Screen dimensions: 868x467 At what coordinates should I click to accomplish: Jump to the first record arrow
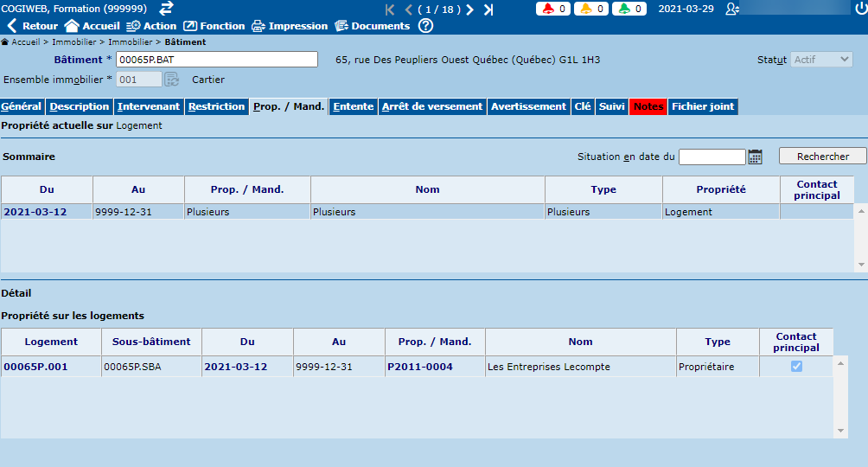pos(390,10)
